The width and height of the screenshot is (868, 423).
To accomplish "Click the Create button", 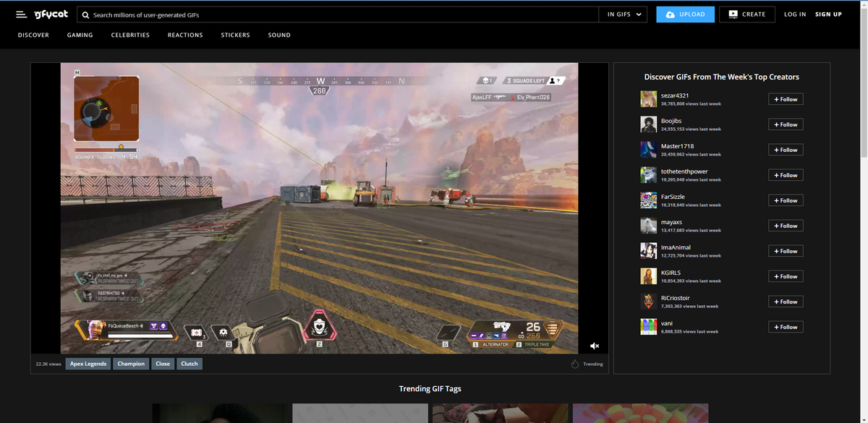I will (747, 14).
